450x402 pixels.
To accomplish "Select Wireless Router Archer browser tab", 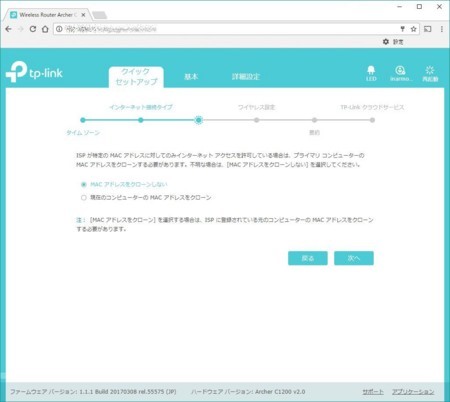I will [47, 15].
